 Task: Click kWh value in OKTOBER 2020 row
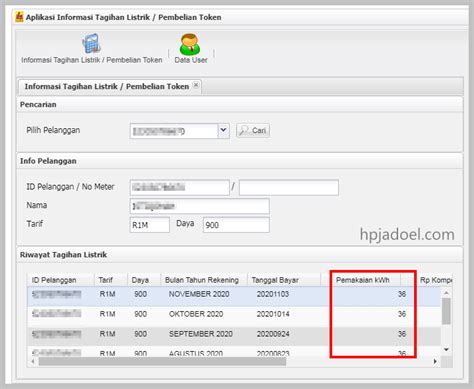[x=402, y=314]
